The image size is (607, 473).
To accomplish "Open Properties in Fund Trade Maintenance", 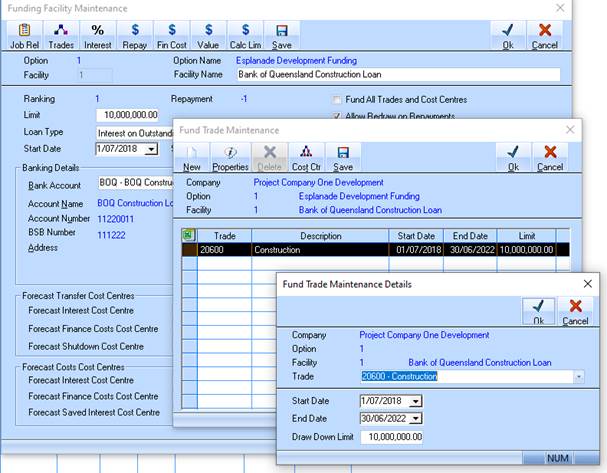I will (x=230, y=158).
